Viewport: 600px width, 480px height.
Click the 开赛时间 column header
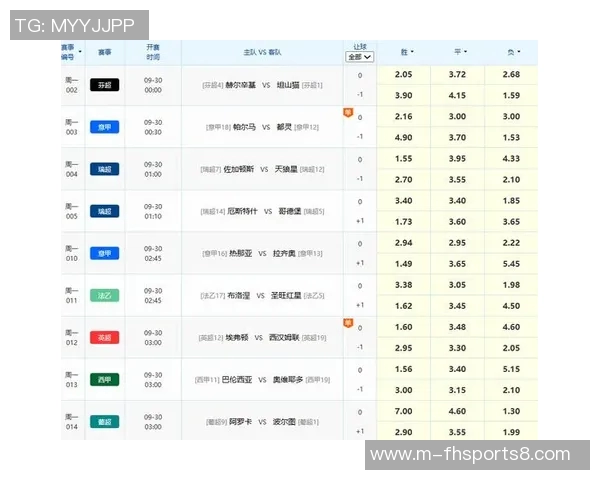(x=153, y=52)
